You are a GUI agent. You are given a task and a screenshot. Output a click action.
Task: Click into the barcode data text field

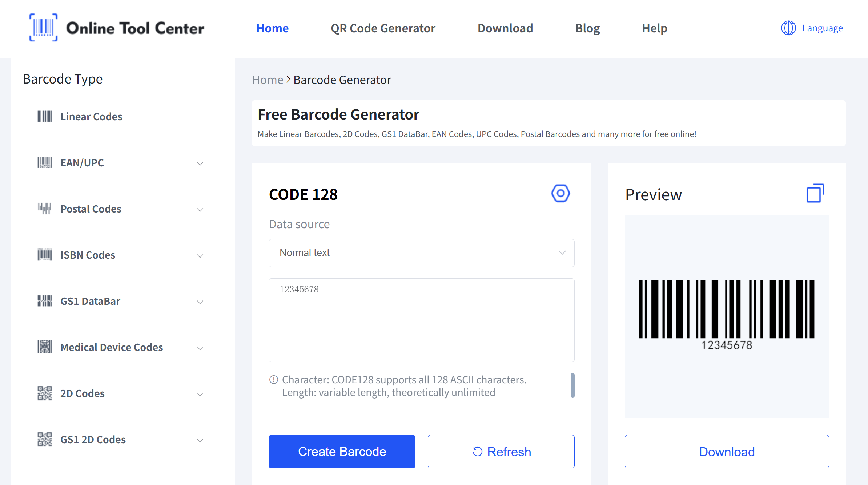click(421, 320)
